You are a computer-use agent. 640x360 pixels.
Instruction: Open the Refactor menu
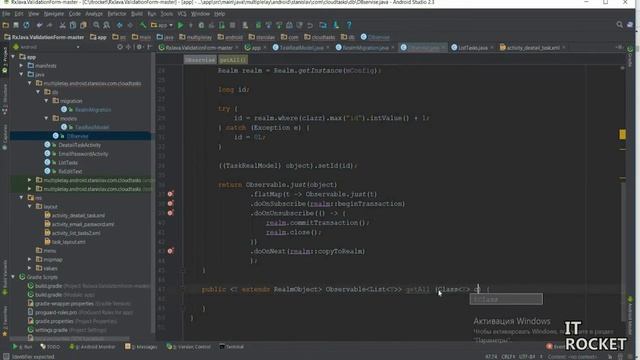pos(117,13)
